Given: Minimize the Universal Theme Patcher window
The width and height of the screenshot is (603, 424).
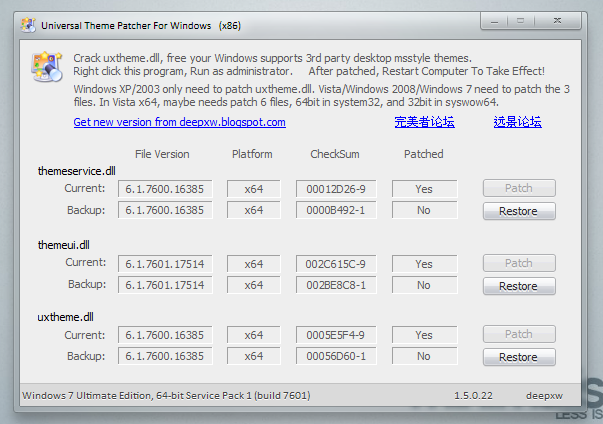Looking at the screenshot, I should [x=495, y=21].
